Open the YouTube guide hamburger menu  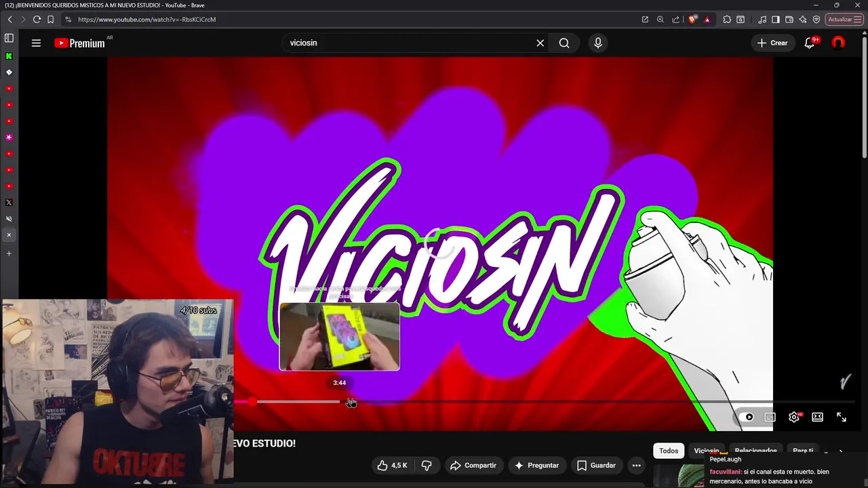click(36, 43)
